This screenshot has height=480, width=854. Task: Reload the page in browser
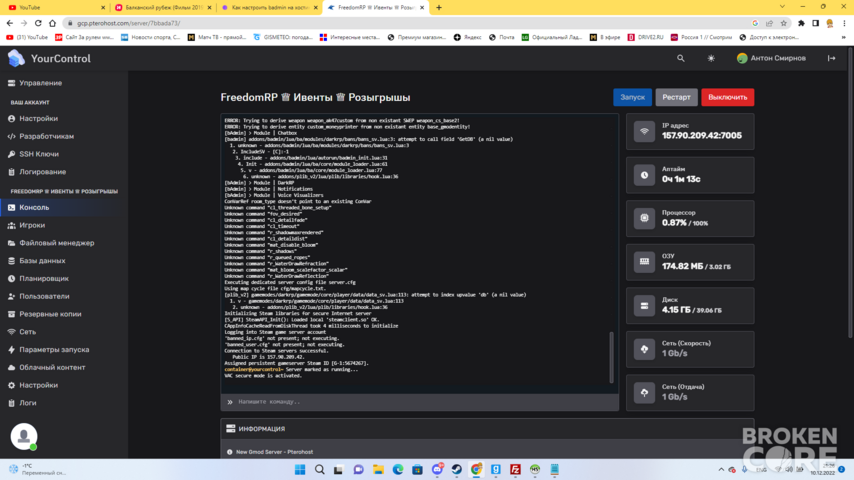[x=38, y=23]
